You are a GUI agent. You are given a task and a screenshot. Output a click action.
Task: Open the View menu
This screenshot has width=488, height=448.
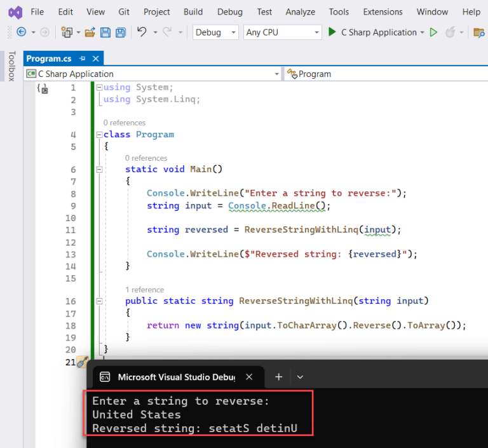coord(95,12)
